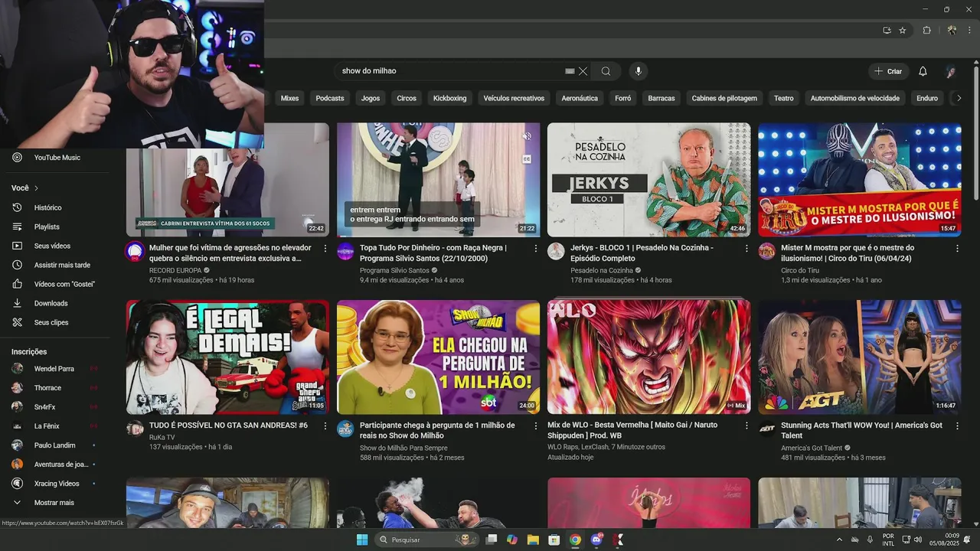Bookmark this page with the star icon
Image resolution: width=980 pixels, height=551 pixels.
tap(903, 31)
